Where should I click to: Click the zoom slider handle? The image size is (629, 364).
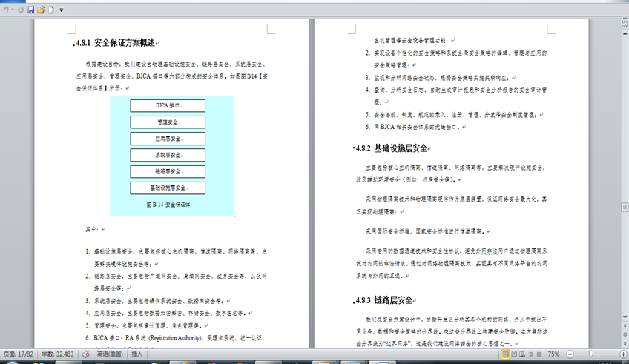click(591, 354)
